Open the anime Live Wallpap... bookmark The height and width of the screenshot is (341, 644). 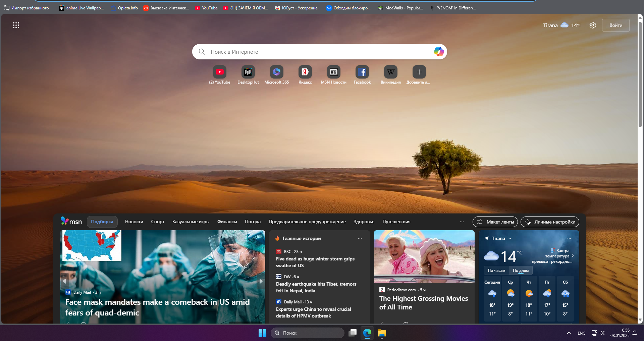coord(82,8)
